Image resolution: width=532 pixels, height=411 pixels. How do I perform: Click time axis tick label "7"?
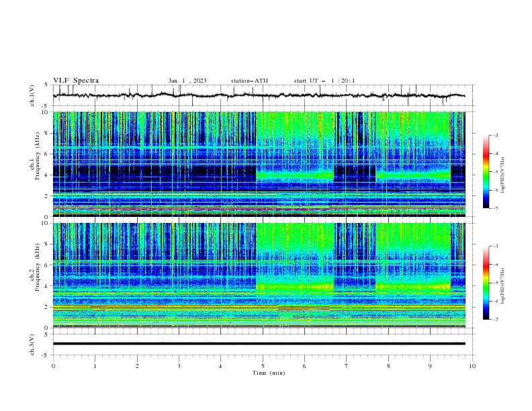coord(347,366)
